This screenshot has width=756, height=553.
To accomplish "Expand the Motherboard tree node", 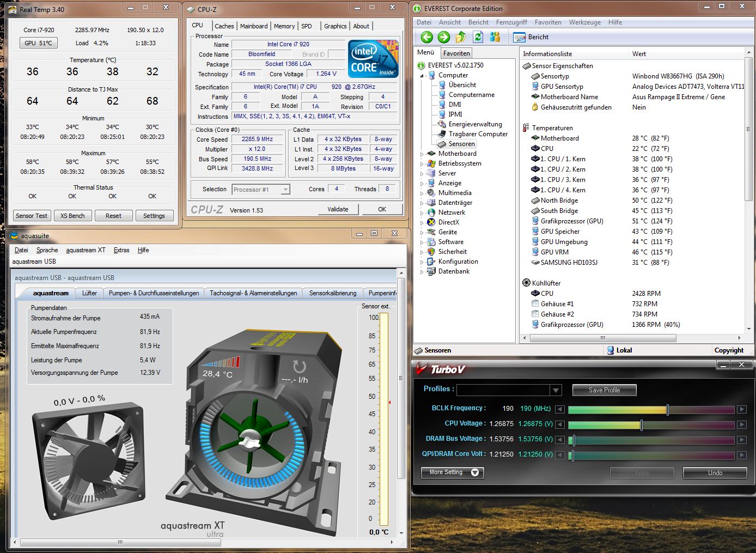I will (422, 154).
